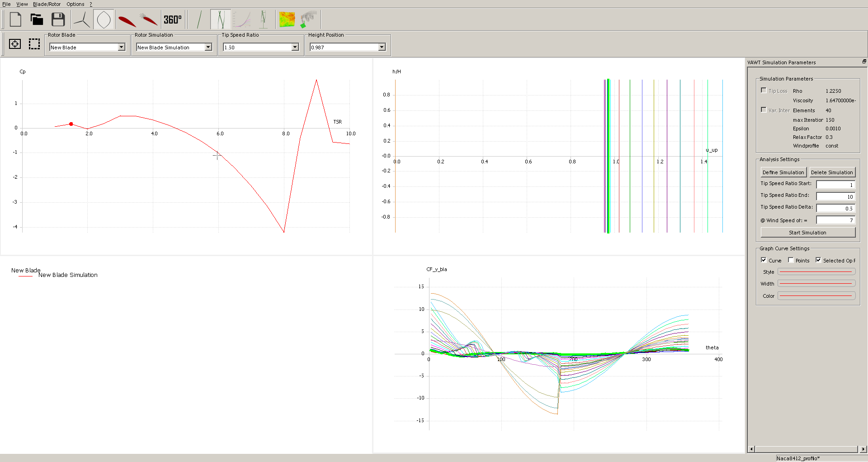Open the View menu

tap(22, 4)
